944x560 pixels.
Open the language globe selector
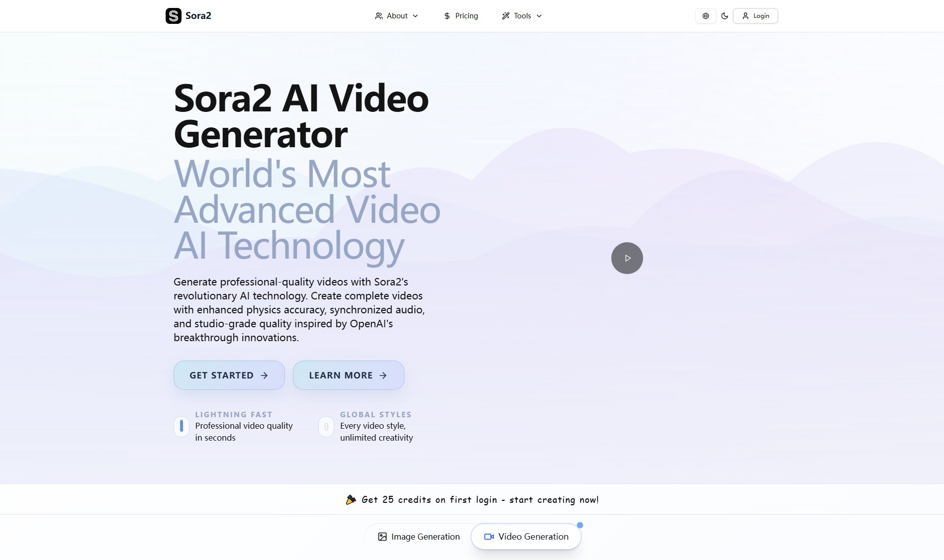(705, 16)
